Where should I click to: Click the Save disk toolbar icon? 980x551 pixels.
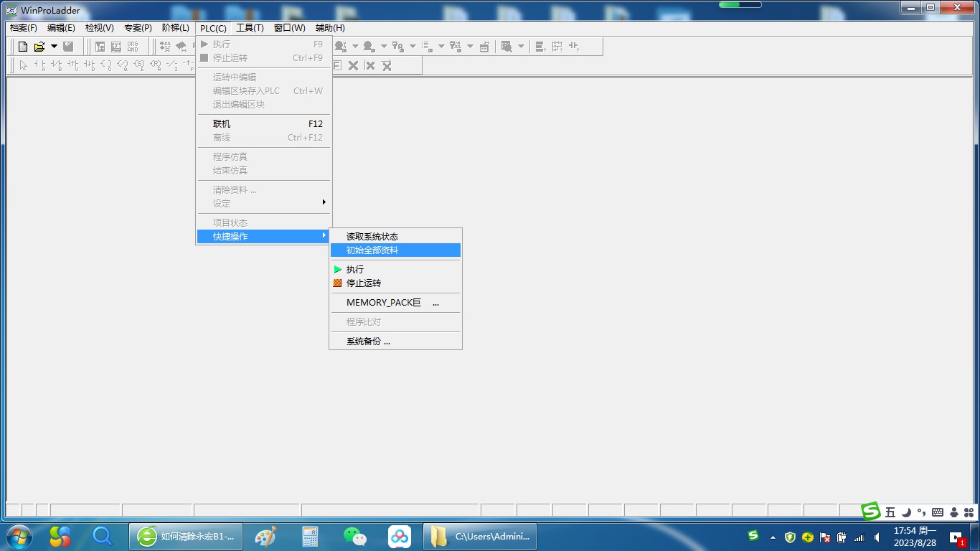coord(69,47)
